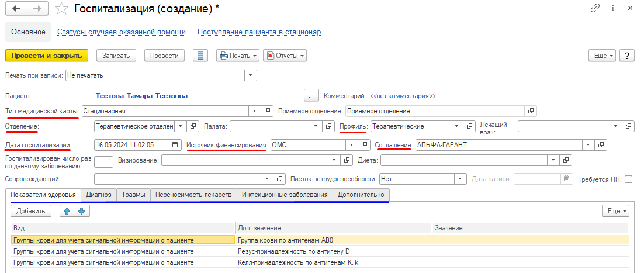The height and width of the screenshot is (273, 644).
Task: Open the Отчеты dropdown button
Action: pos(285,56)
